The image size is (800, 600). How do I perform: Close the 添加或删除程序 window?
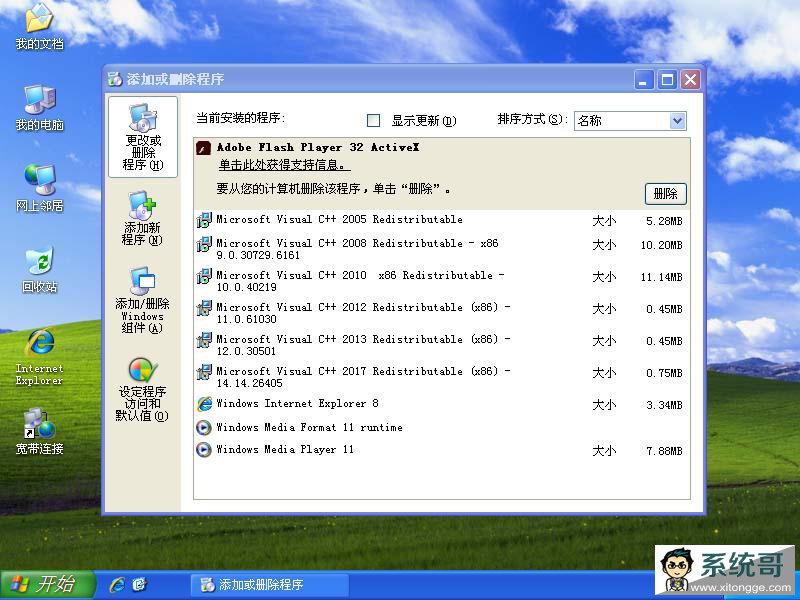tap(690, 80)
